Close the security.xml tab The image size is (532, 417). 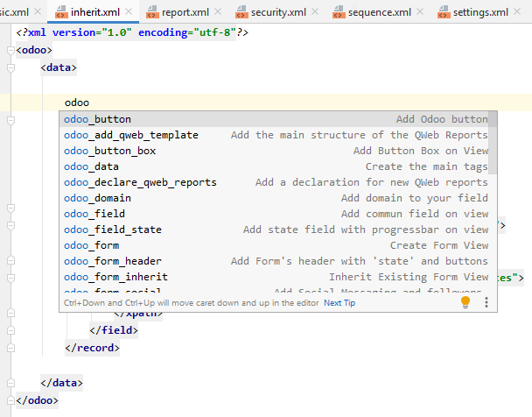coord(315,12)
